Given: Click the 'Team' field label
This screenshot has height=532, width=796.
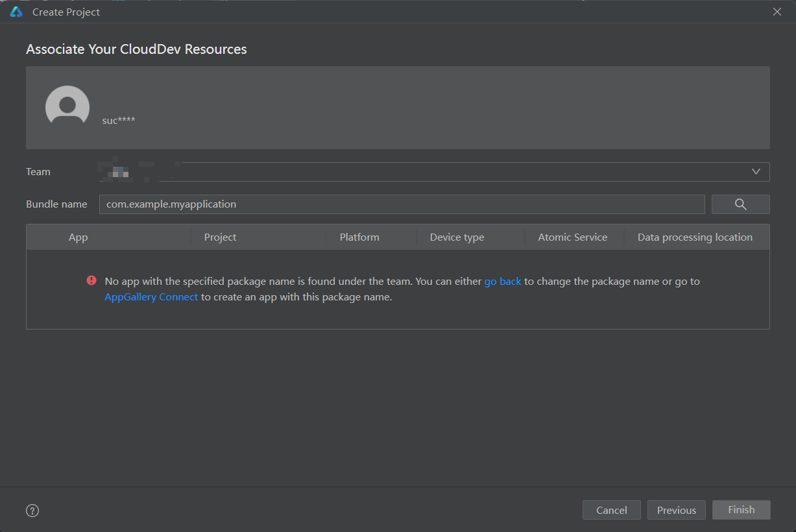Looking at the screenshot, I should 38,172.
